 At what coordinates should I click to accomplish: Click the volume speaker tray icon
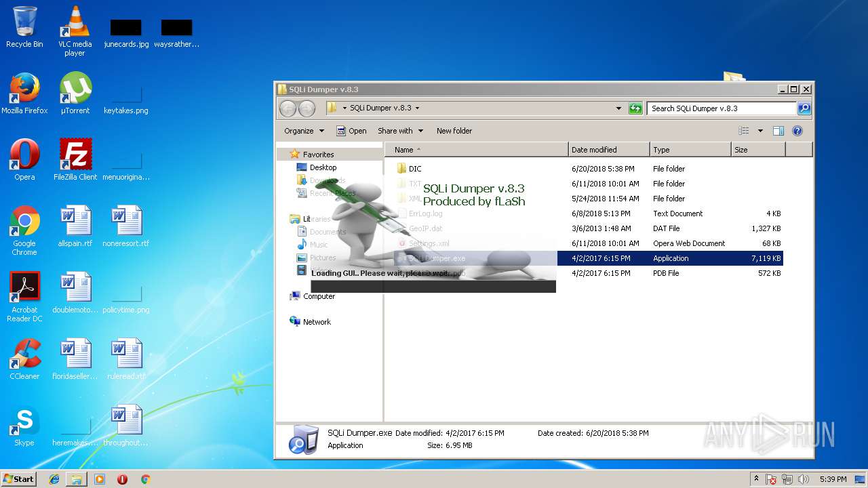(804, 479)
